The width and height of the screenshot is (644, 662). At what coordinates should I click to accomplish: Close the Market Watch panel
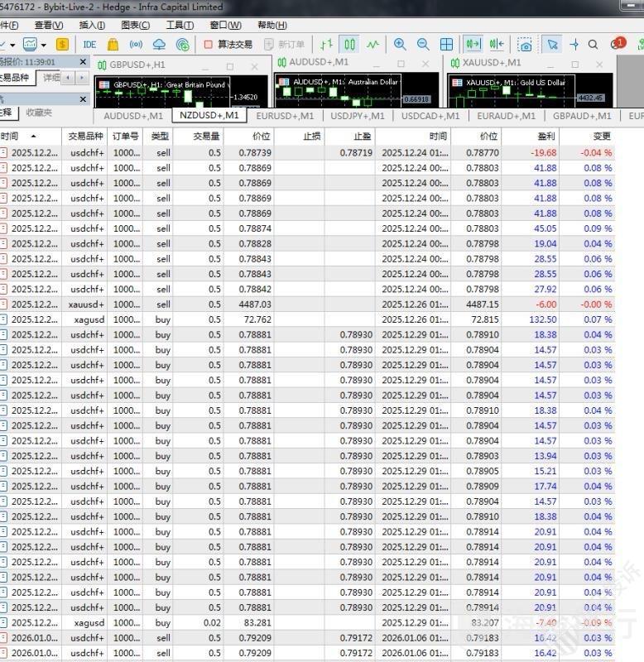tap(83, 61)
